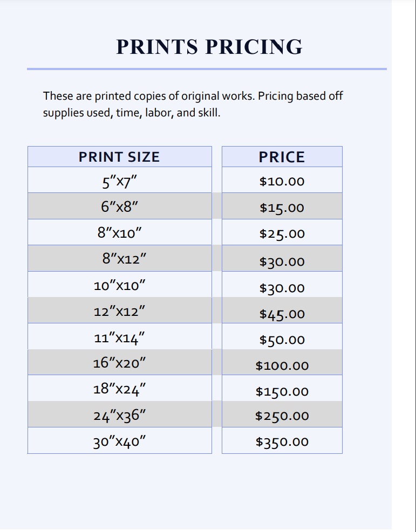Select the PRICE column header
The image size is (416, 532).
click(282, 157)
